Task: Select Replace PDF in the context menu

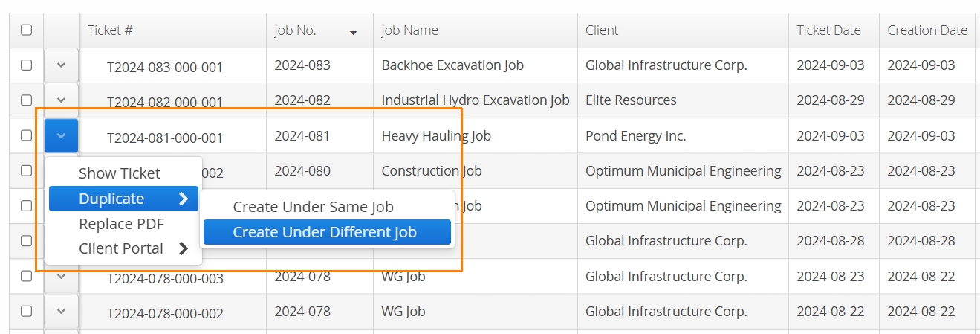Action: [123, 224]
